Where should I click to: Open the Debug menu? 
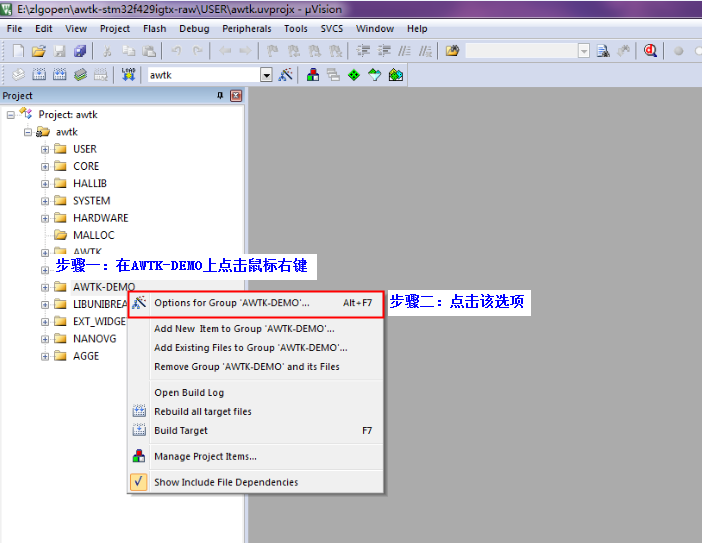(x=194, y=29)
